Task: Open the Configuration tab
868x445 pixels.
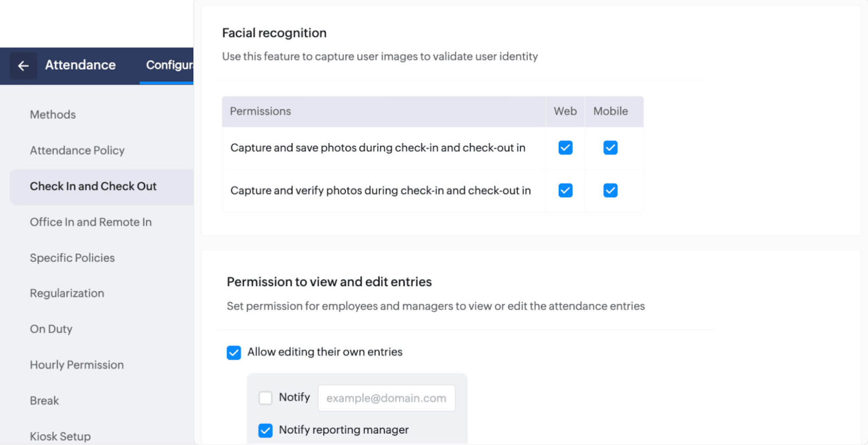Action: 169,65
